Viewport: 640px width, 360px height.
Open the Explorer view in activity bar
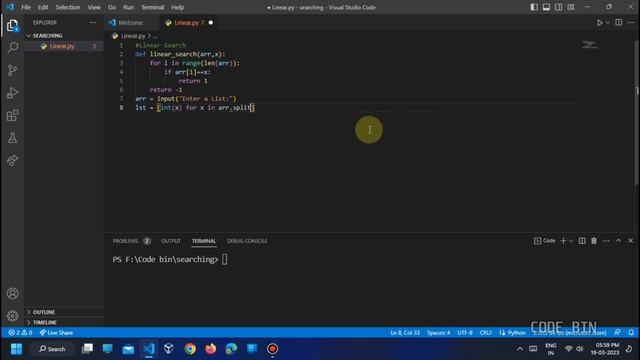pyautogui.click(x=12, y=26)
